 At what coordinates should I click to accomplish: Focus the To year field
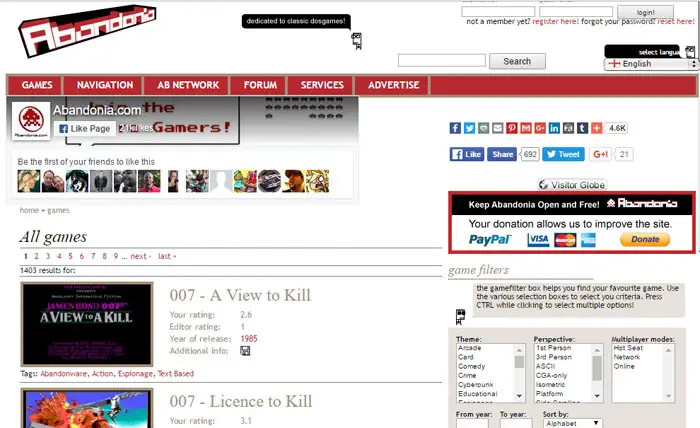coord(516,423)
